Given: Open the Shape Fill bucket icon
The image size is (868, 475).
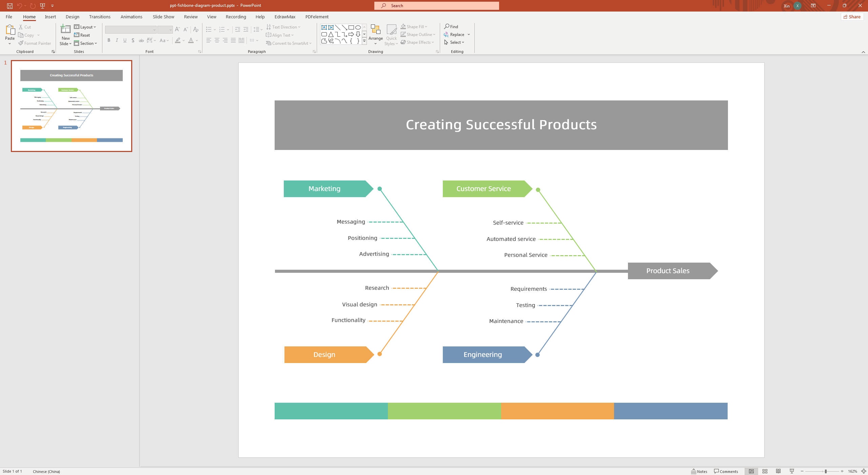Looking at the screenshot, I should (x=403, y=26).
